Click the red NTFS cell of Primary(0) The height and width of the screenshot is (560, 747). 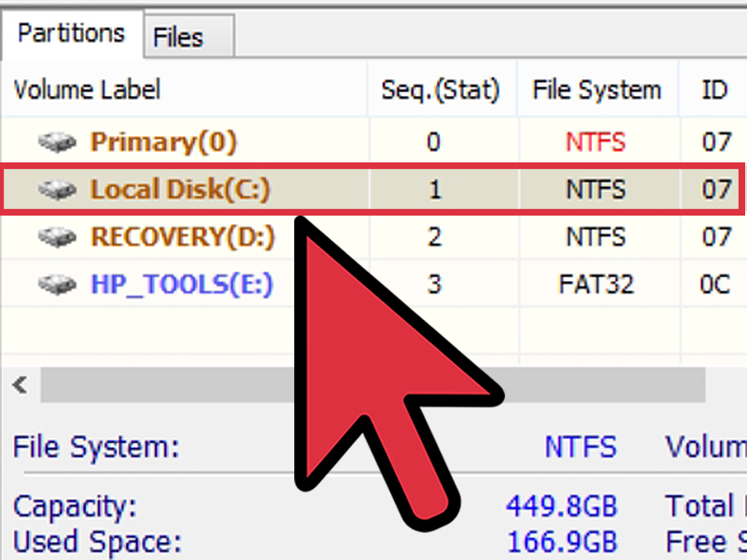(x=596, y=142)
